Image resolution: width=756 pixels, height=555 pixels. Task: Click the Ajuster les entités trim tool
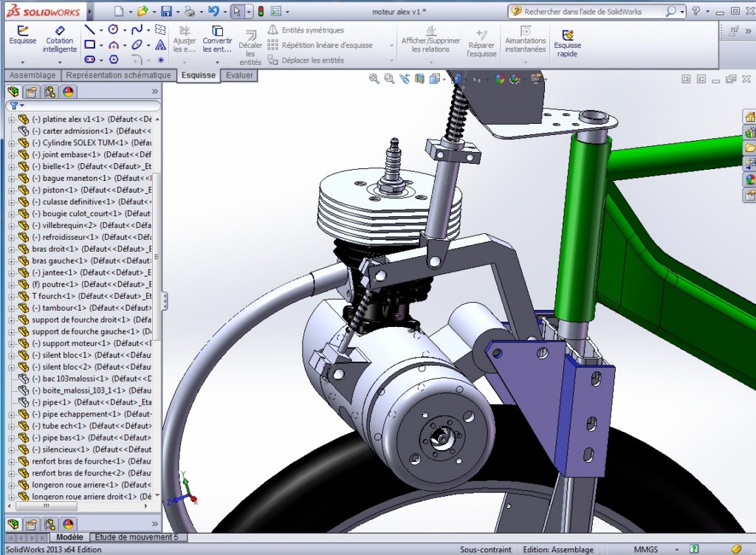tap(184, 39)
